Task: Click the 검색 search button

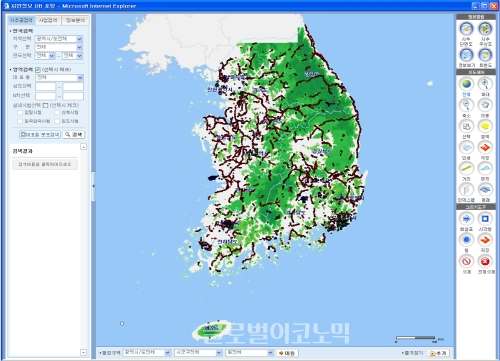Action: 74,135
